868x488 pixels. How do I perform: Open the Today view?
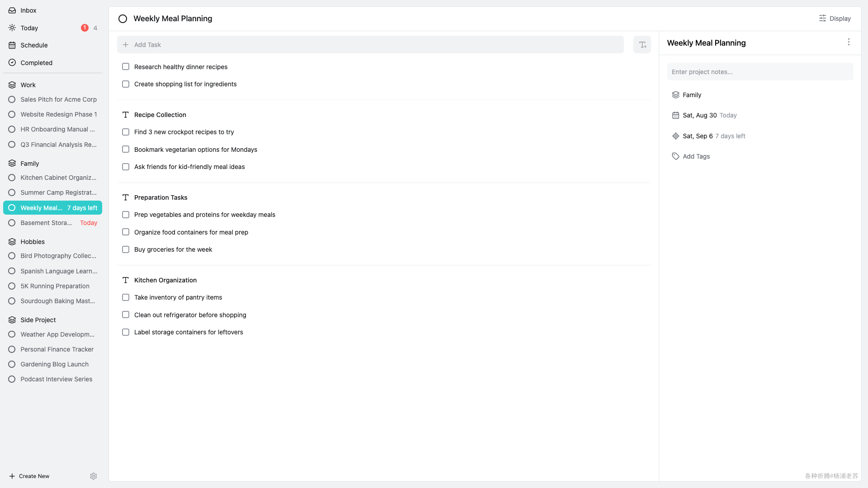pos(28,28)
